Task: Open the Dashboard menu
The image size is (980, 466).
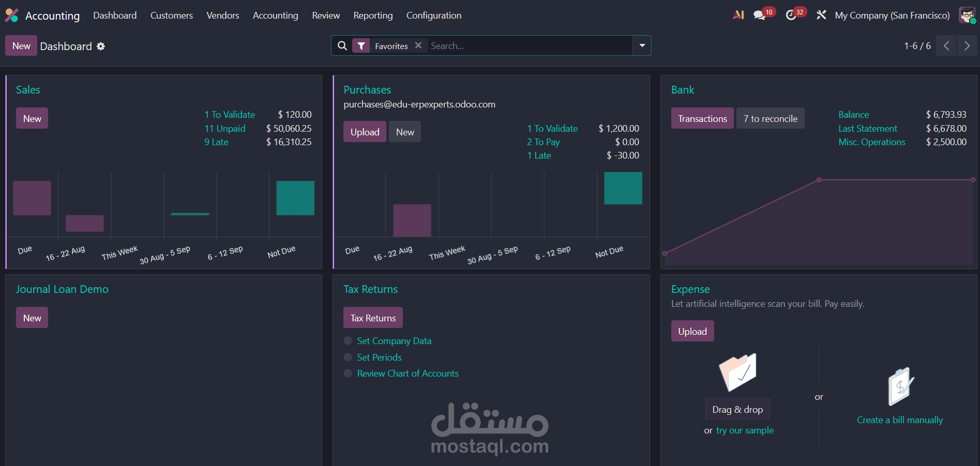Action: coord(115,15)
